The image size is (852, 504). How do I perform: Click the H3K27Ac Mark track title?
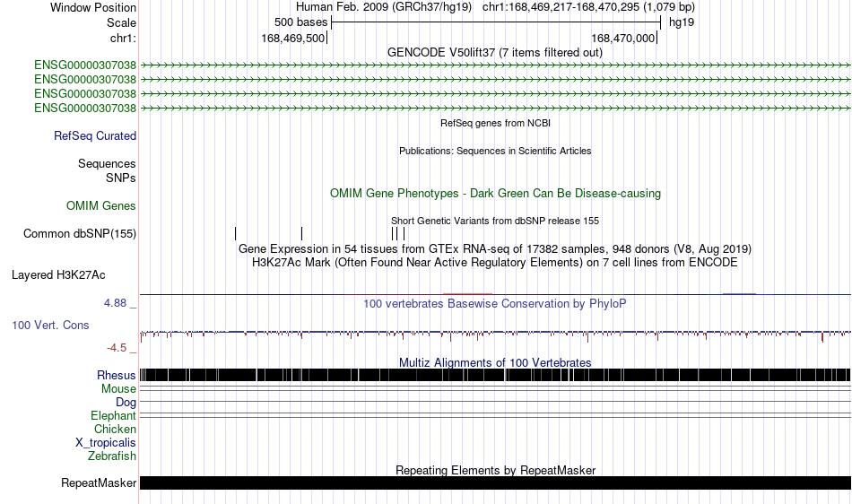pyautogui.click(x=495, y=263)
